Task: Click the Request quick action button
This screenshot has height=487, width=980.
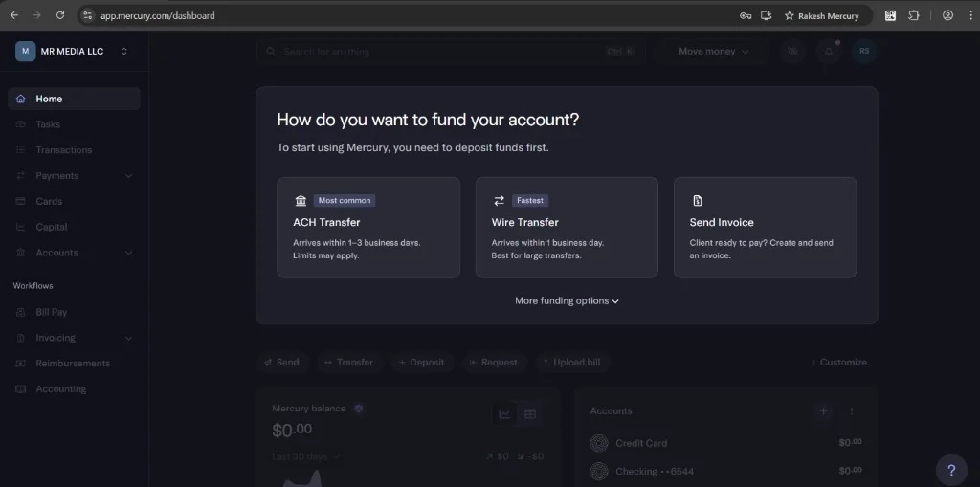Action: (x=494, y=362)
